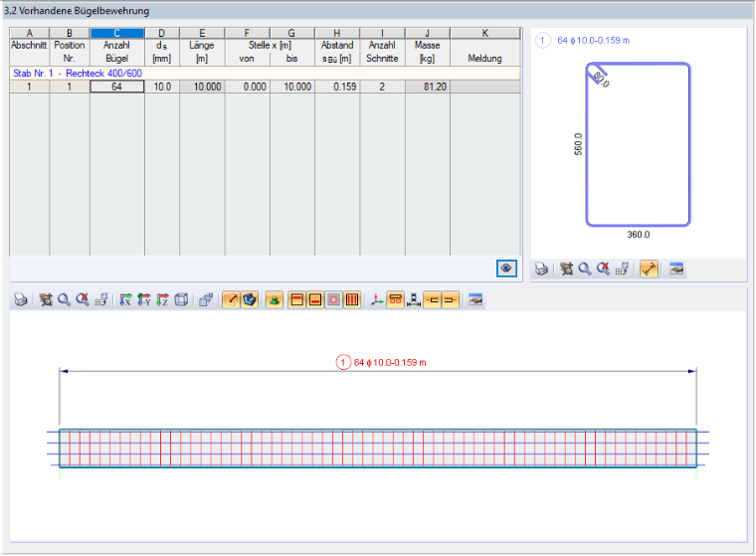Toggle the green support display icon
The height and width of the screenshot is (556, 756).
click(275, 300)
